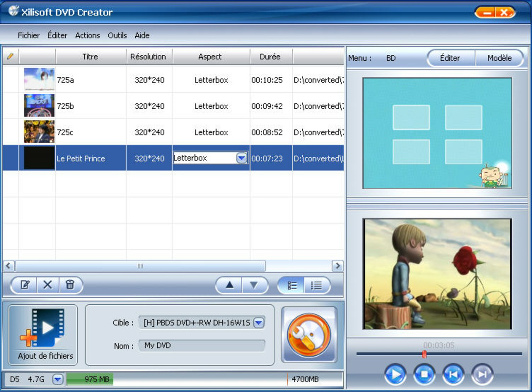Stop the preview video
The width and height of the screenshot is (532, 392).
424,374
